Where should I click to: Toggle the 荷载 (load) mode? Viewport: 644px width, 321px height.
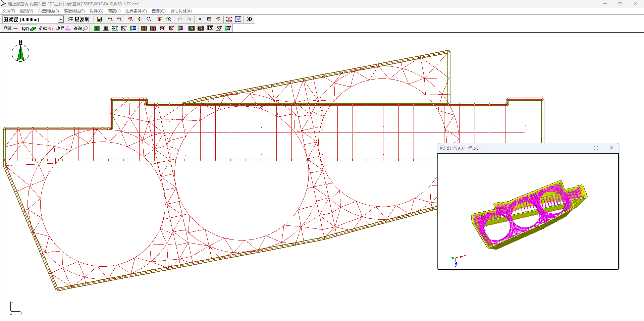46,29
